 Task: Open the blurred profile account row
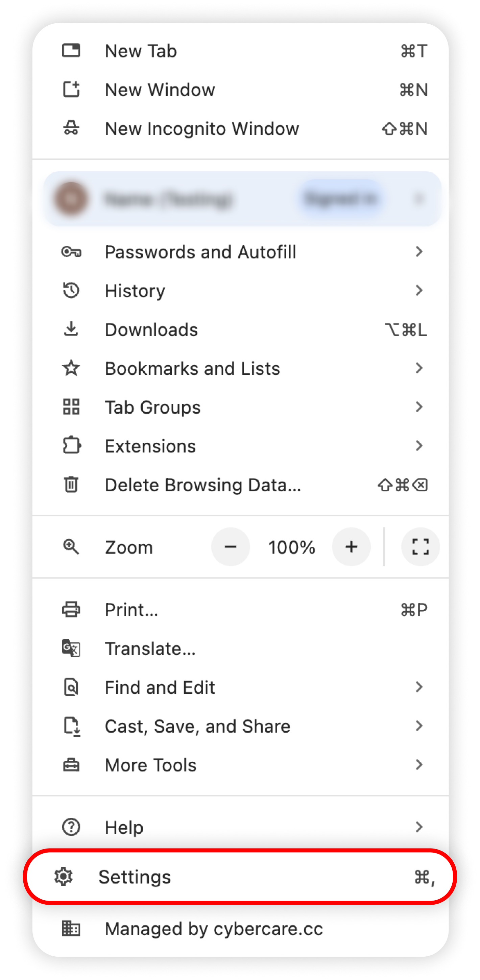242,199
